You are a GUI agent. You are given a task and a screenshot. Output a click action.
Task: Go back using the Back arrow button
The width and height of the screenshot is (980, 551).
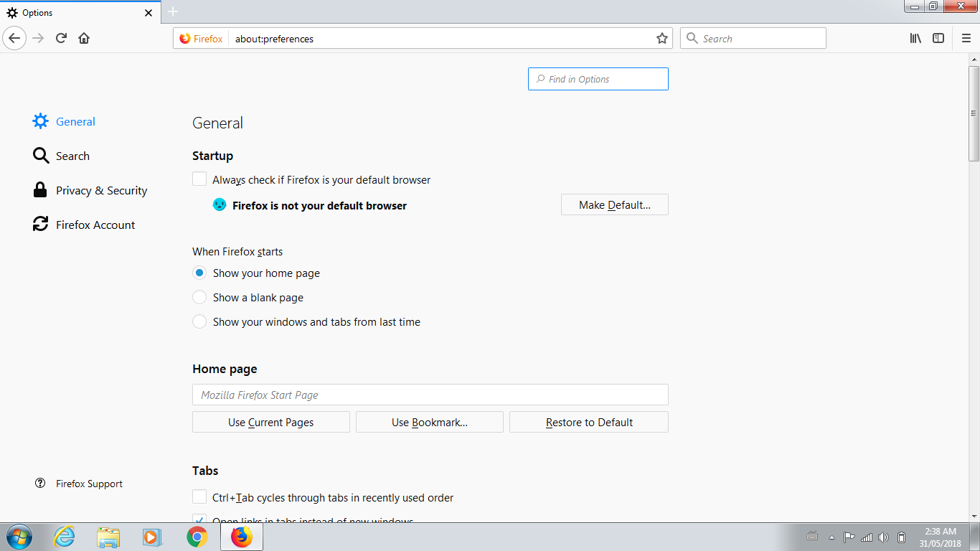15,38
